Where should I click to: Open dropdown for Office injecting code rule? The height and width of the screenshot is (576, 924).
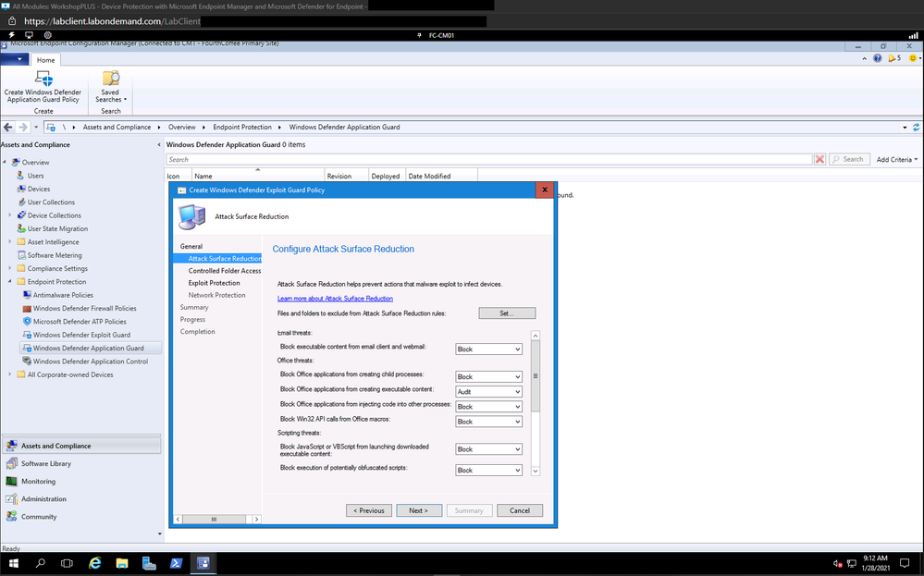[488, 407]
